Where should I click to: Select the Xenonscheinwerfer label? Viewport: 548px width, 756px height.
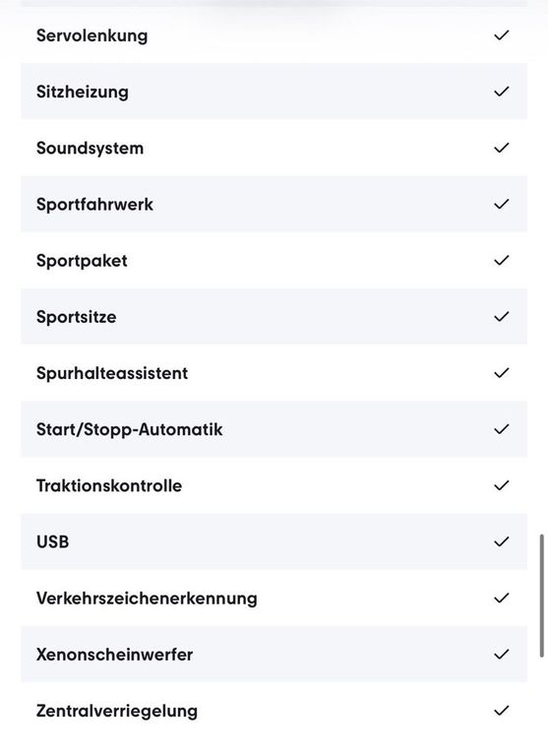[x=115, y=655]
